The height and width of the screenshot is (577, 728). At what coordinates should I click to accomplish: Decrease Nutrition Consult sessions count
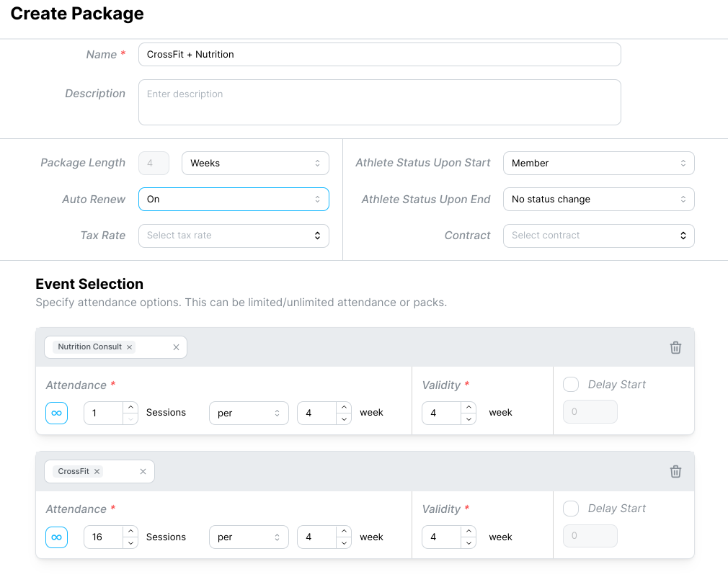(131, 419)
